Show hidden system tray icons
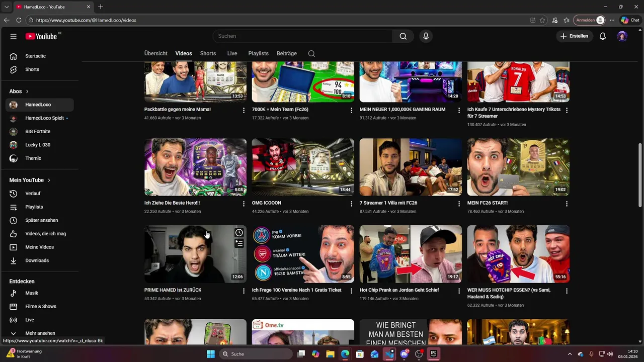Viewport: 644px width, 362px height. click(x=570, y=354)
